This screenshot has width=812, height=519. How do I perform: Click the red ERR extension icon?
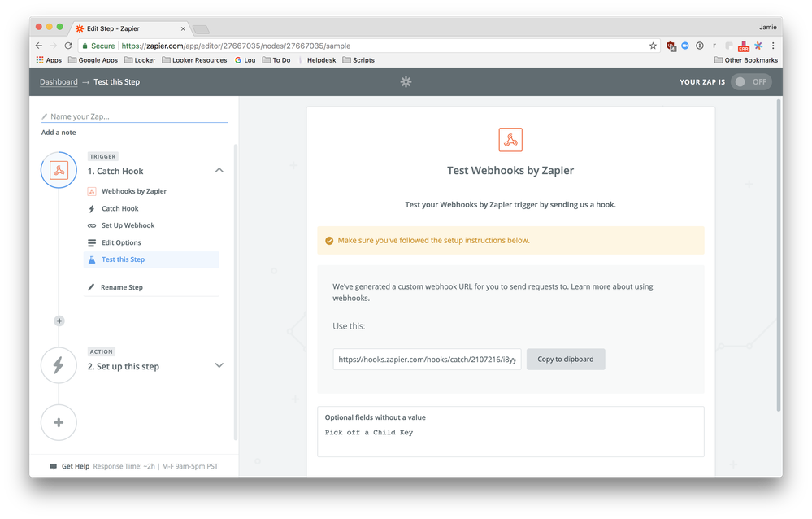pos(744,46)
